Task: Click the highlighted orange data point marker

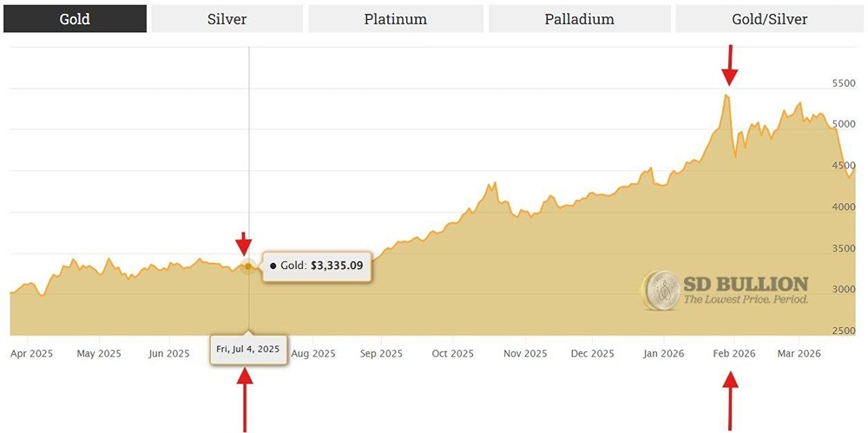Action: tap(248, 266)
